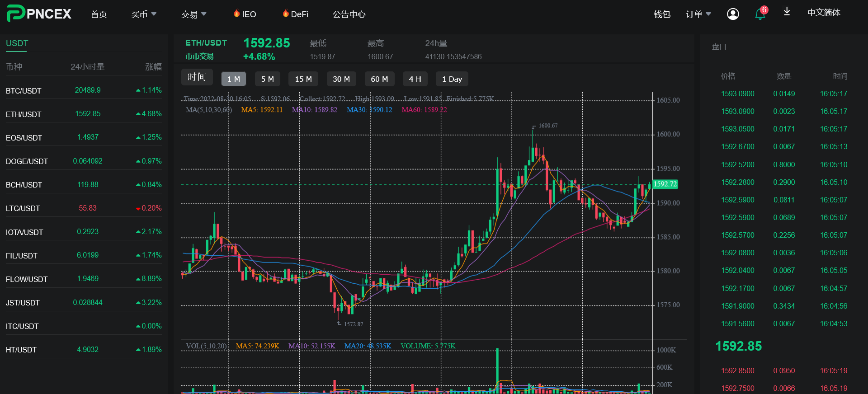
Task: Click the download app icon
Action: tap(787, 12)
